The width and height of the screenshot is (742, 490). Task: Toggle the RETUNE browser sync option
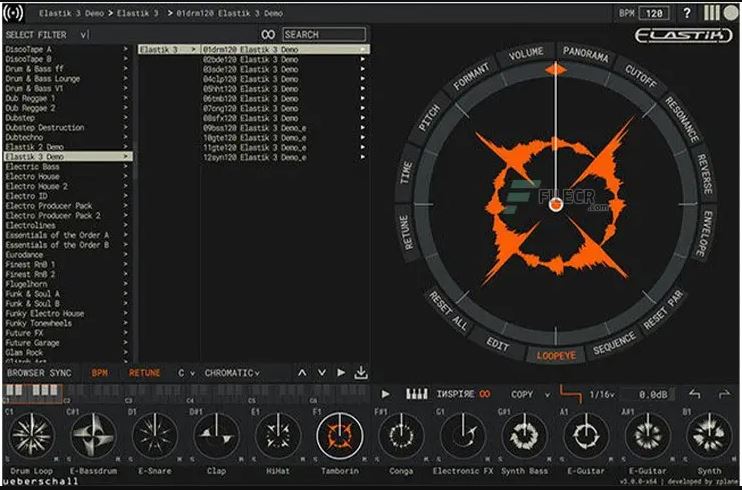tap(144, 373)
